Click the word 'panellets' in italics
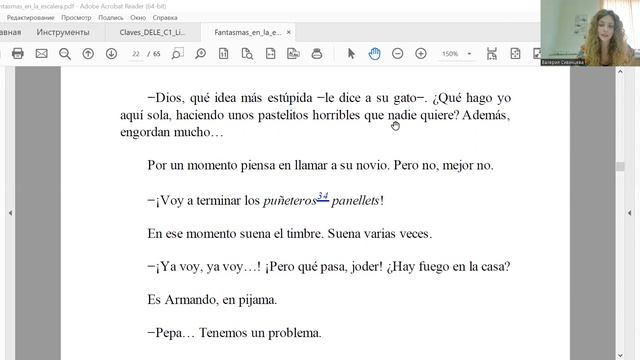This screenshot has width=640, height=360. click(x=355, y=201)
